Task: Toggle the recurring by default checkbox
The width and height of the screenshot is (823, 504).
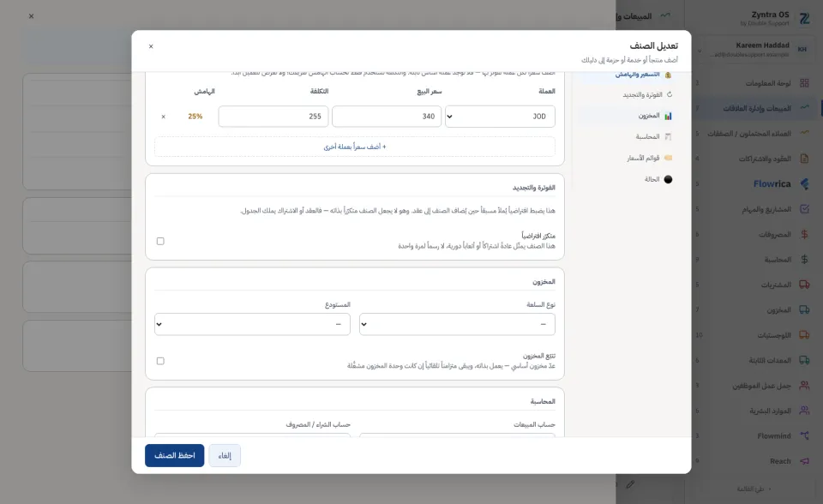Action: [160, 242]
